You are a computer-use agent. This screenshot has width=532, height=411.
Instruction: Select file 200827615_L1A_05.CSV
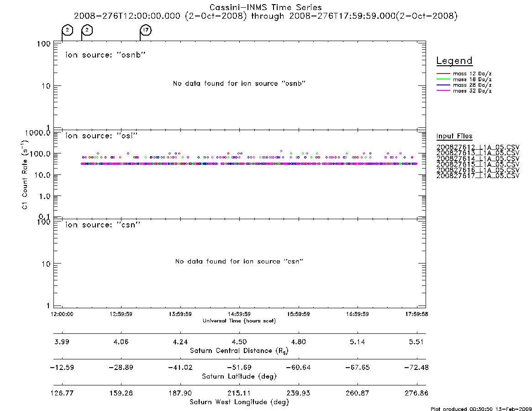point(478,164)
